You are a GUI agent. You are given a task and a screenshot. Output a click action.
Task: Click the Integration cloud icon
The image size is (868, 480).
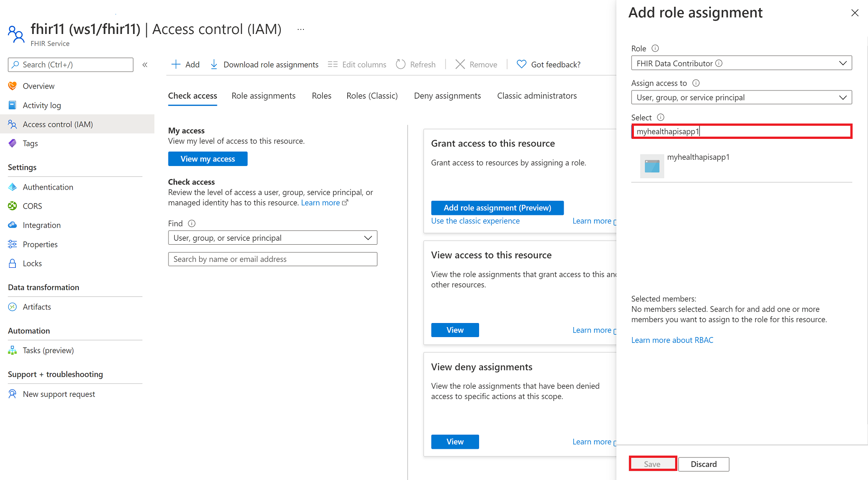(13, 225)
